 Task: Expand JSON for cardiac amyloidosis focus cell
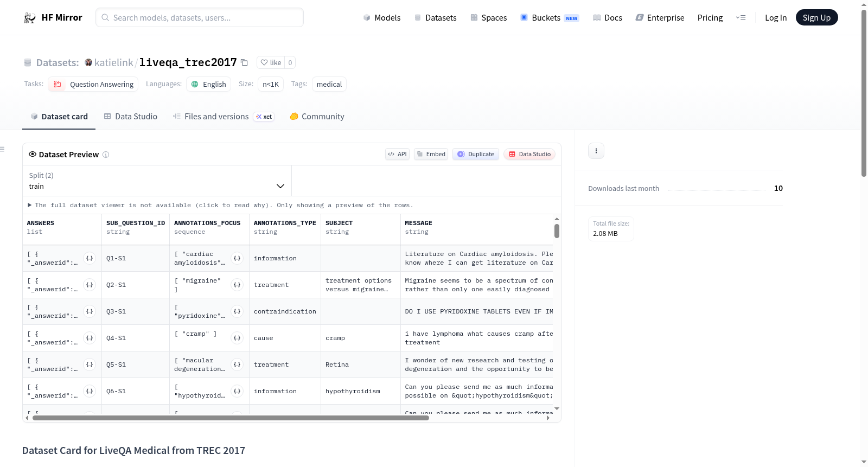coord(237,258)
